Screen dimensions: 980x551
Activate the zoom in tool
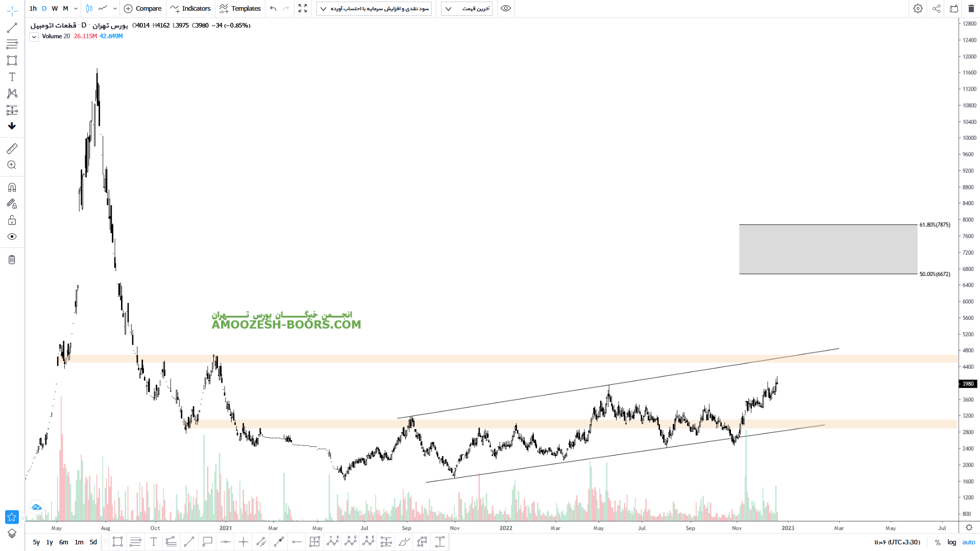[x=12, y=165]
